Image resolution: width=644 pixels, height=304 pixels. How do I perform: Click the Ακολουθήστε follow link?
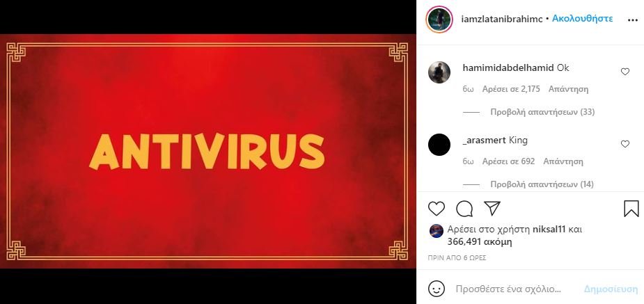(583, 19)
